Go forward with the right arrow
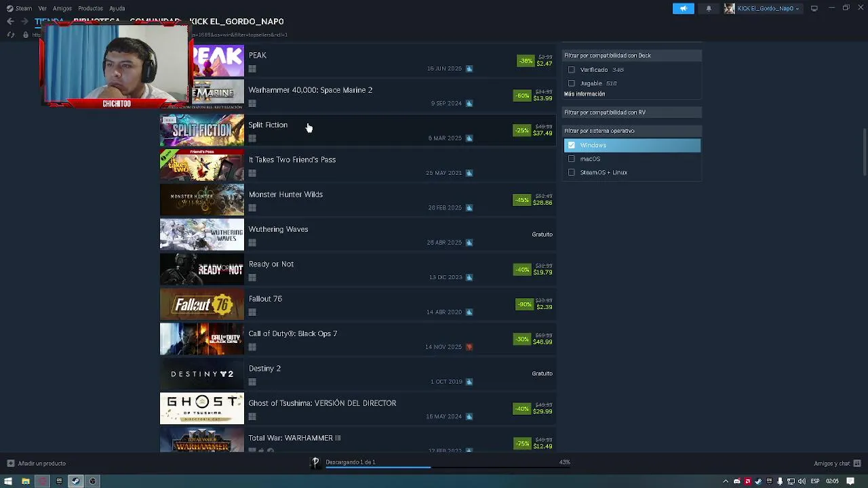868x488 pixels. 25,22
